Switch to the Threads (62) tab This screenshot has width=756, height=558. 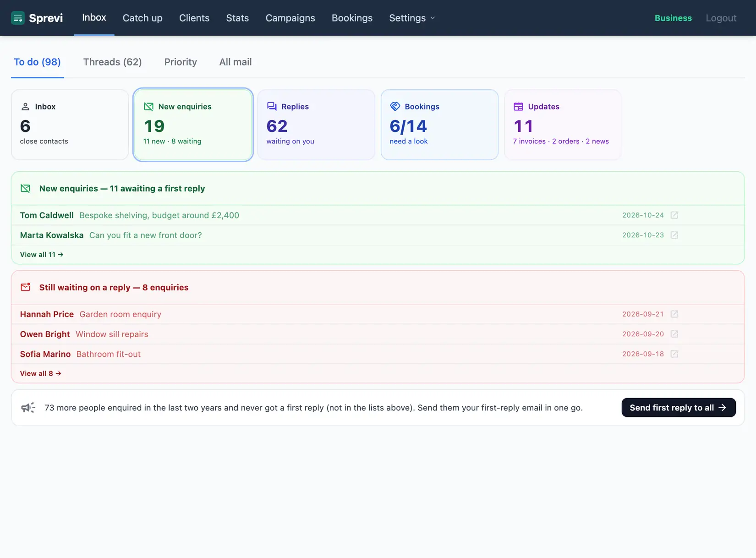coord(112,62)
